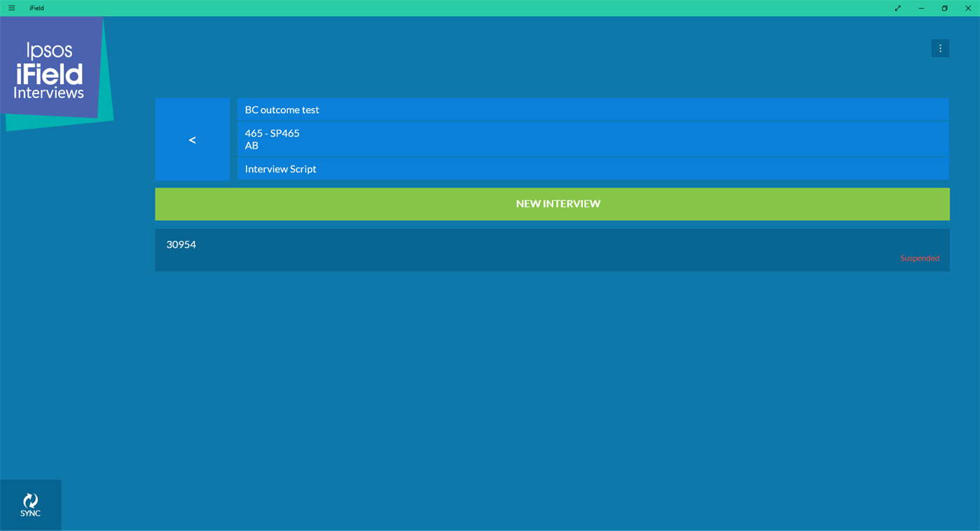980x531 pixels.
Task: Click the Suspended status label
Action: 920,258
